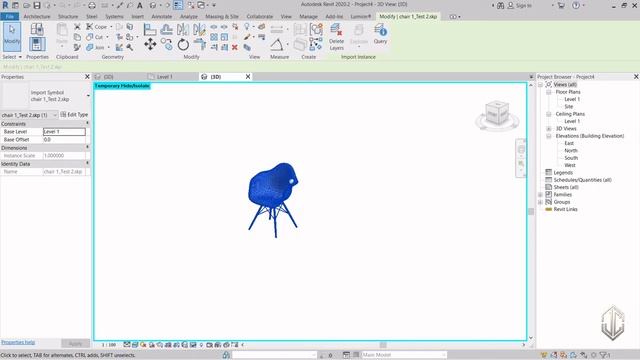Select the Mirror - Draw Axis tool
This screenshot has height=360, width=640.
[199, 29]
